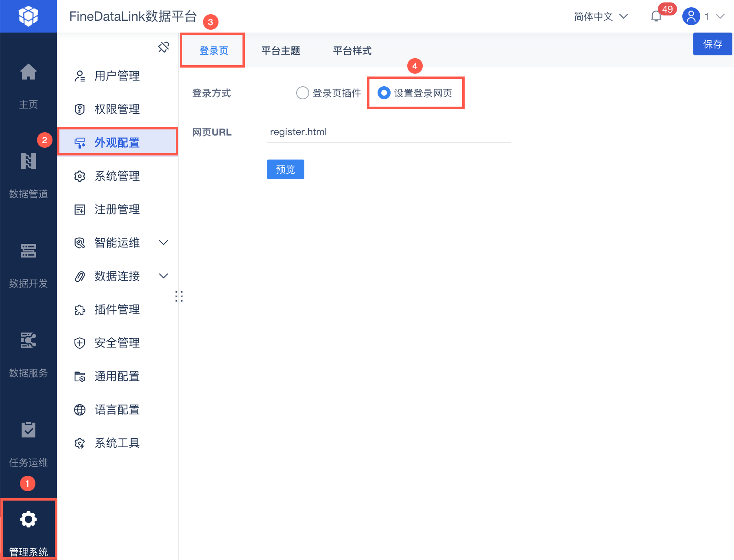Click the 权限管理 shield icon
The width and height of the screenshot is (734, 560).
80,109
